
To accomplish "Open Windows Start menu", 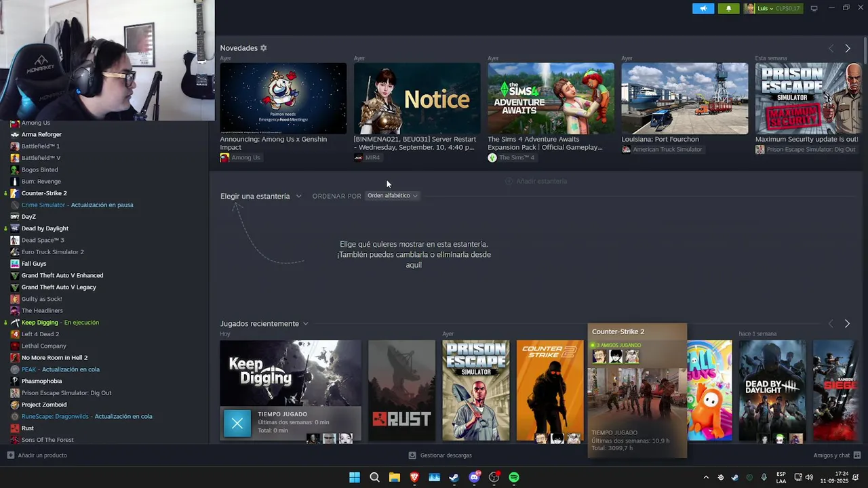I will coord(355,477).
